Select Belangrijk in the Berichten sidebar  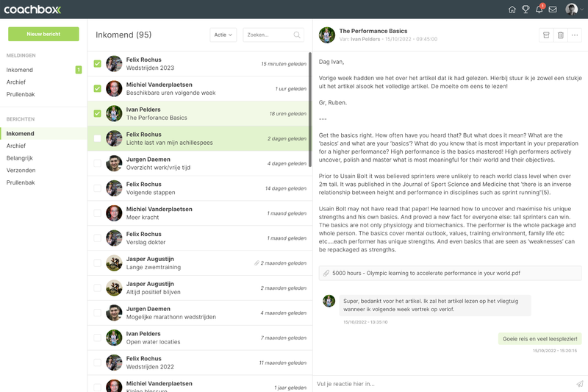tap(21, 158)
